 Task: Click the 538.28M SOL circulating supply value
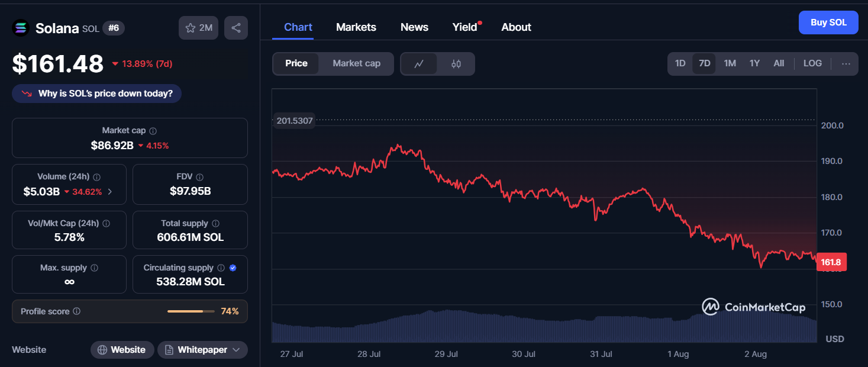pyautogui.click(x=191, y=282)
